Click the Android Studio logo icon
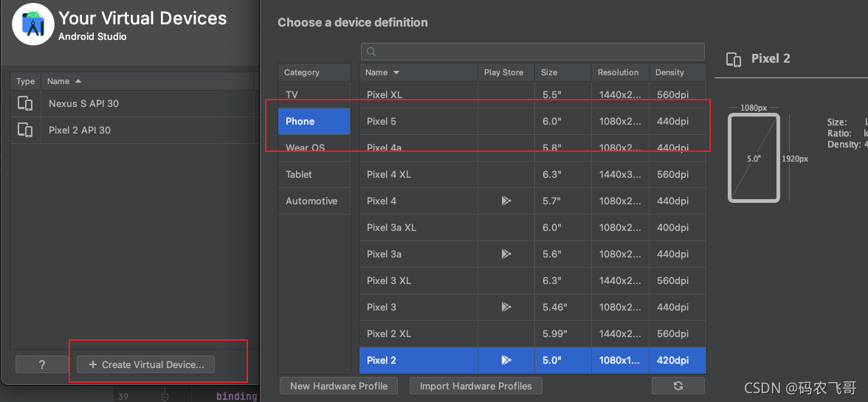 [x=33, y=24]
